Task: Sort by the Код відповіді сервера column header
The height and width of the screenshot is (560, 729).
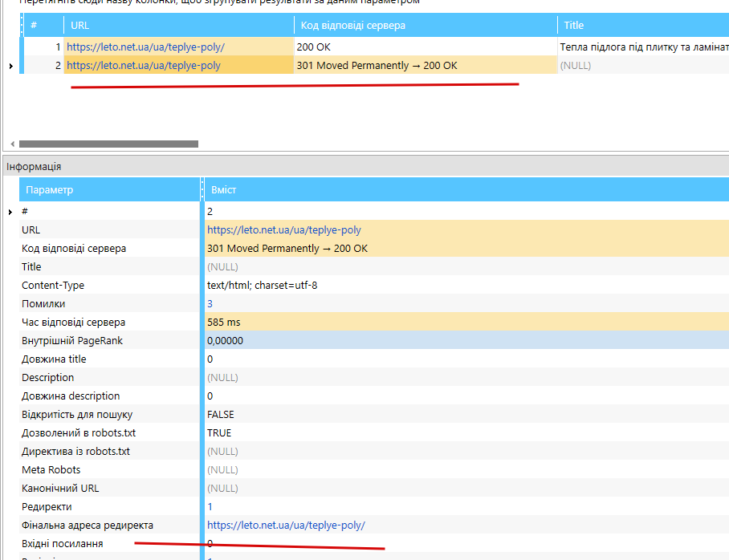Action: coord(426,25)
